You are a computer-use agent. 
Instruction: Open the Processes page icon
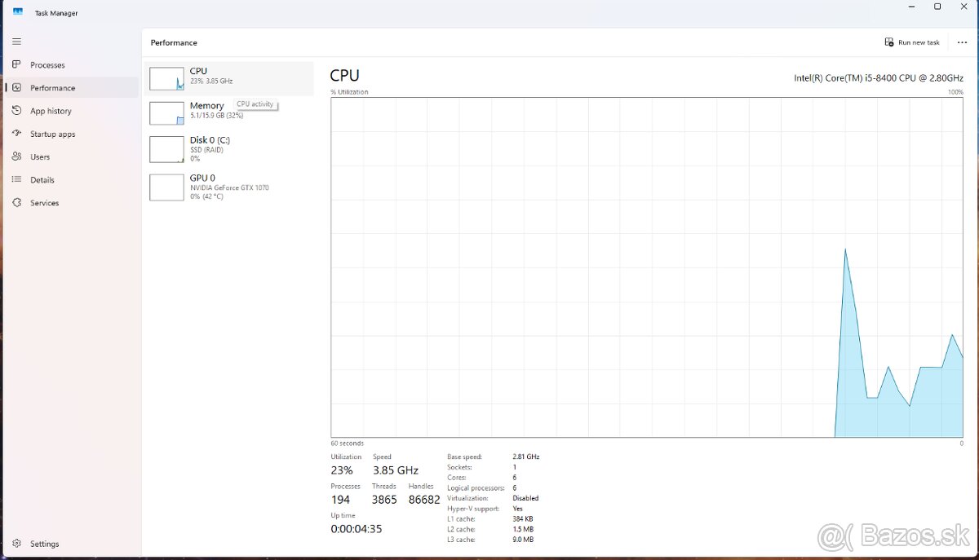click(16, 64)
